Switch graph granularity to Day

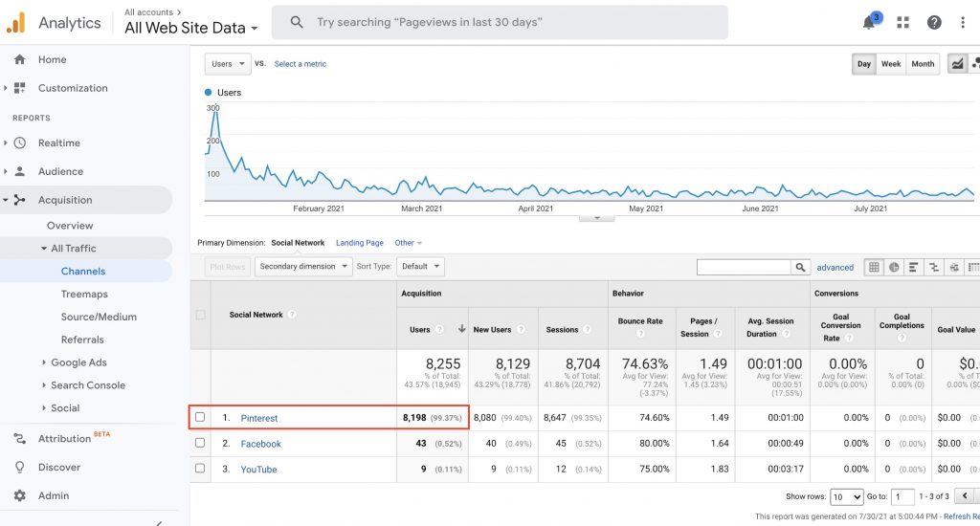864,64
